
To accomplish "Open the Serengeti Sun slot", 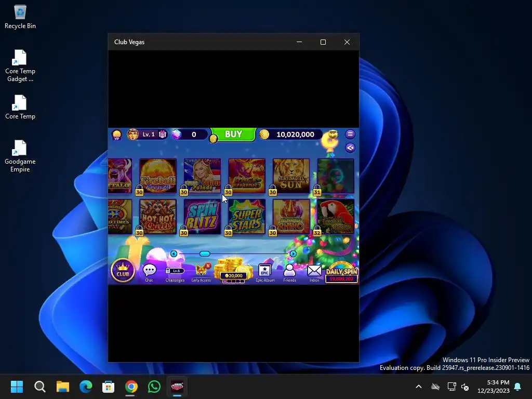I will (x=291, y=176).
